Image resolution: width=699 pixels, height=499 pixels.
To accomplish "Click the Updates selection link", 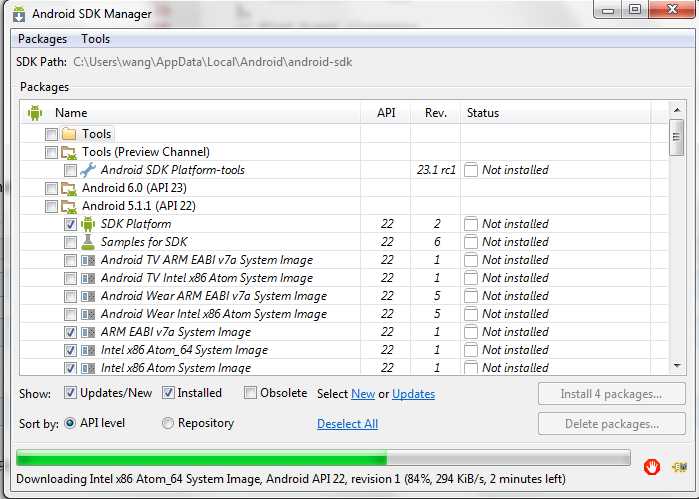I will tap(413, 394).
